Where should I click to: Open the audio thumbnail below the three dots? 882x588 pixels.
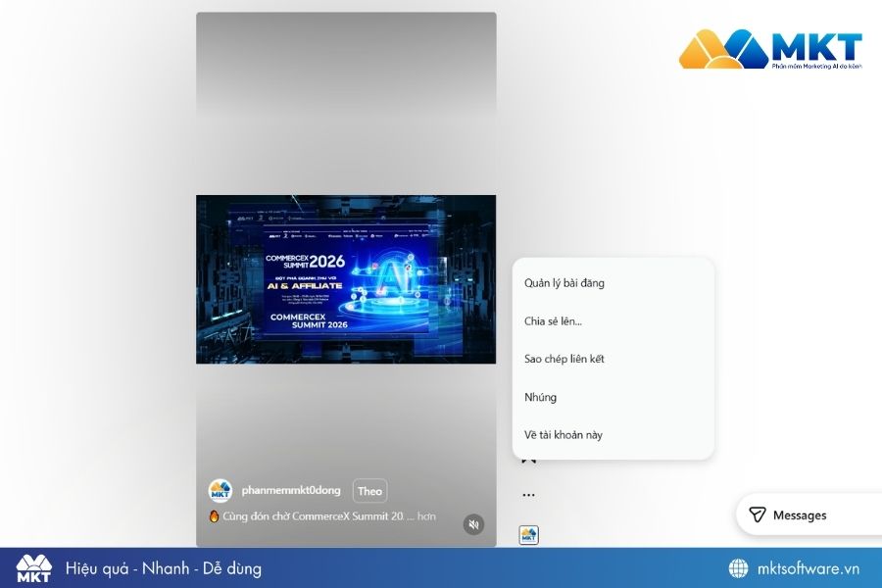point(529,535)
